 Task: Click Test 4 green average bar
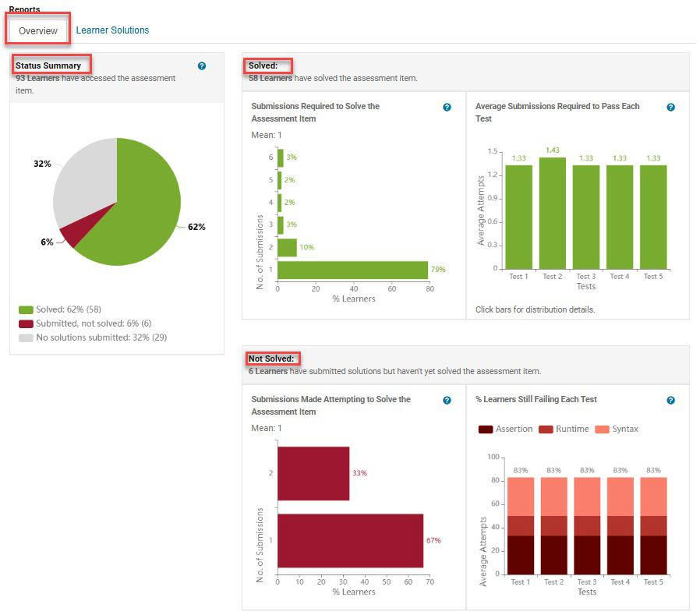(620, 217)
